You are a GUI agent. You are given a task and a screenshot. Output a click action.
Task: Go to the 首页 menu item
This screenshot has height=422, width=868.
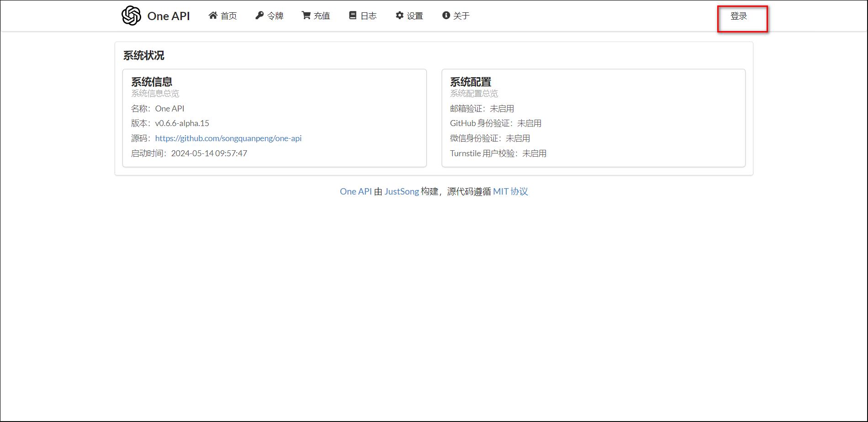coord(229,16)
